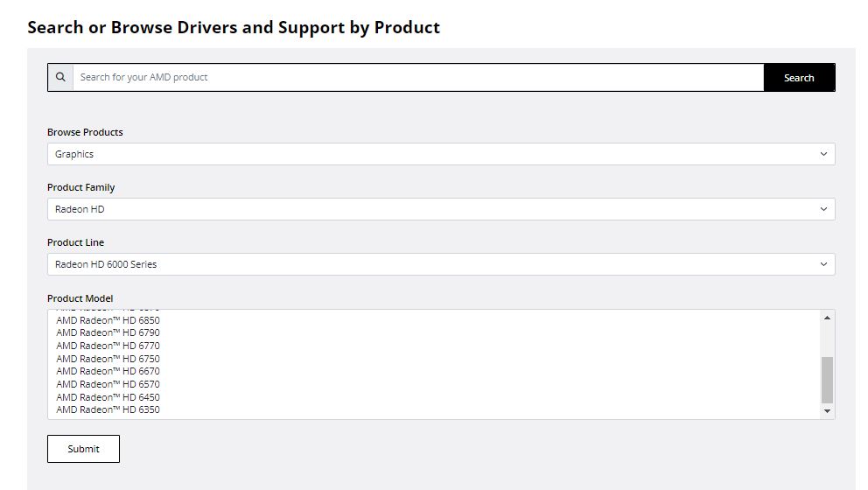868x490 pixels.
Task: Pick AMD Radeon HD 6350 from list
Action: tap(108, 409)
